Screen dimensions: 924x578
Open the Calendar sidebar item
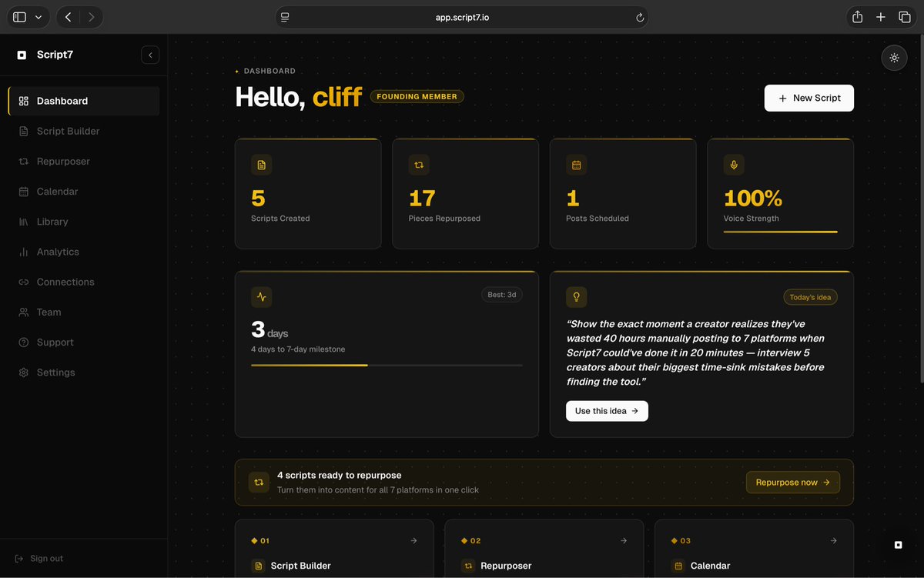[x=84, y=192]
